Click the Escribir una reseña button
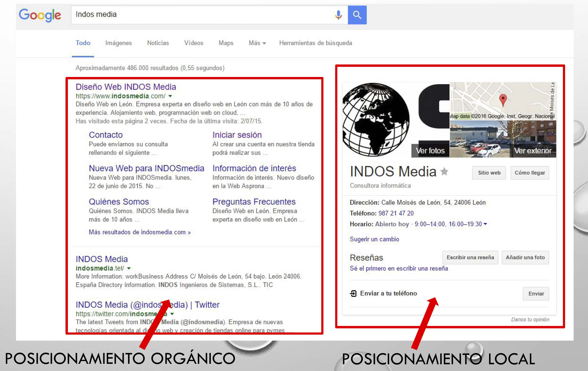 coord(470,257)
